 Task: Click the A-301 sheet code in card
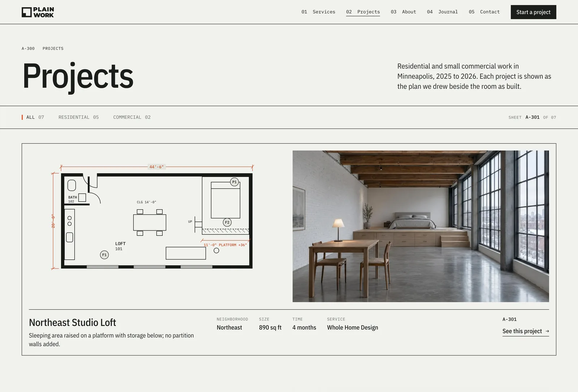tap(509, 319)
